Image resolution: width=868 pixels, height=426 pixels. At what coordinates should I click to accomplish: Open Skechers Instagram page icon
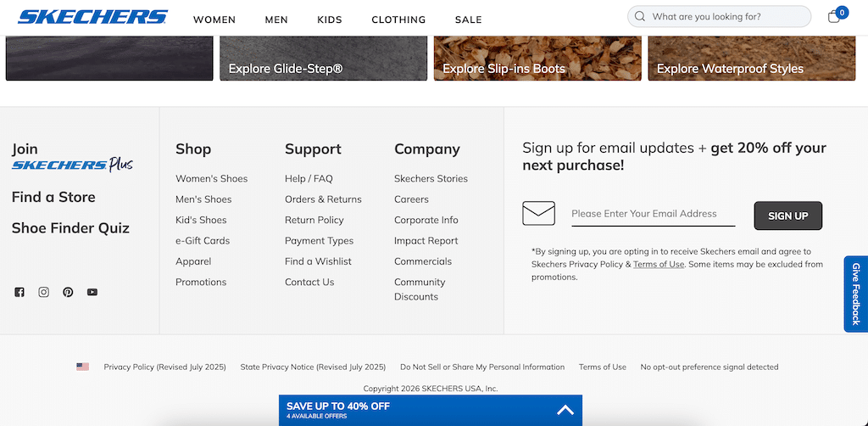(43, 292)
